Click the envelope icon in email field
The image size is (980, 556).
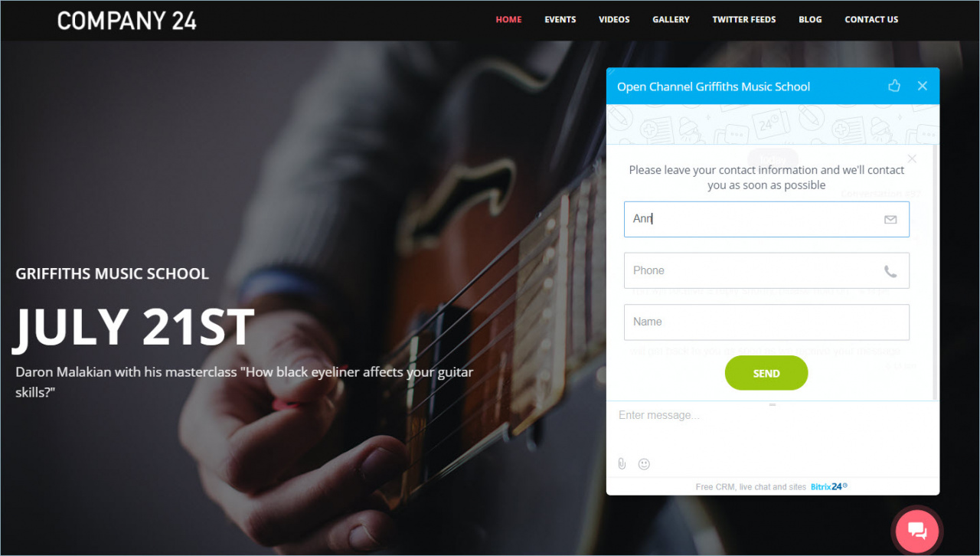(x=890, y=220)
